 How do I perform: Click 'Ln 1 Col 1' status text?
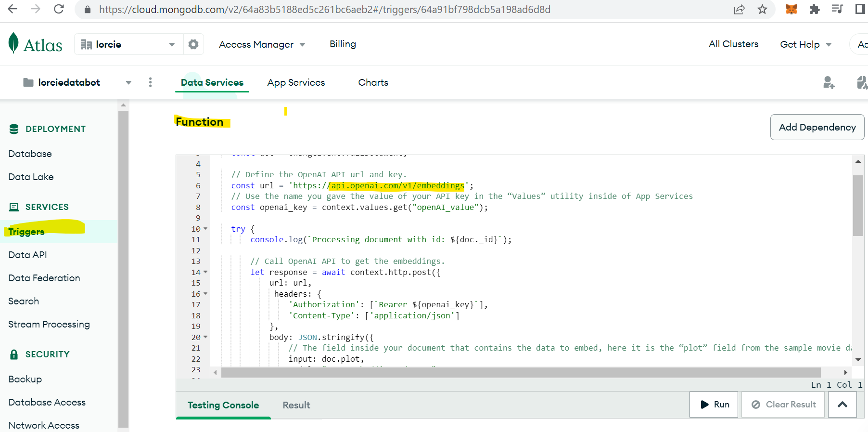click(x=837, y=385)
